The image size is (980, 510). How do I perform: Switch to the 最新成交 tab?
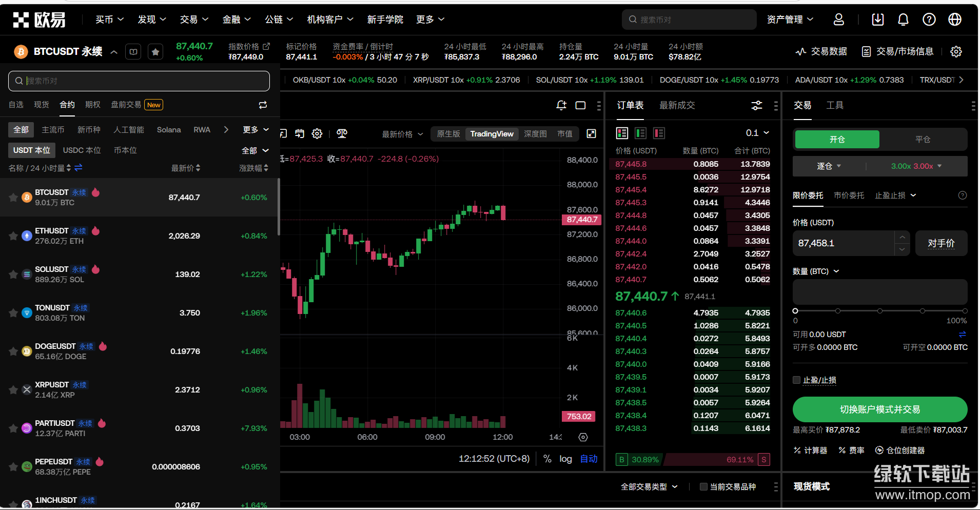point(677,106)
